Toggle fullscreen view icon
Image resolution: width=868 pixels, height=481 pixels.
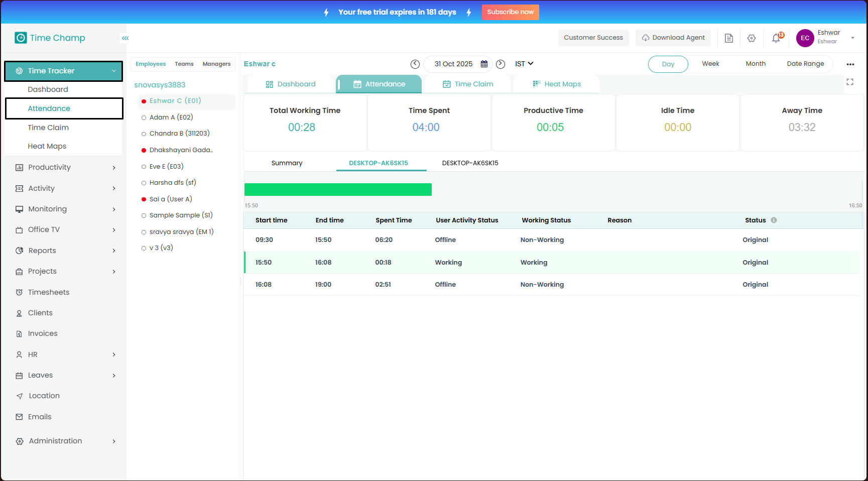pos(850,82)
